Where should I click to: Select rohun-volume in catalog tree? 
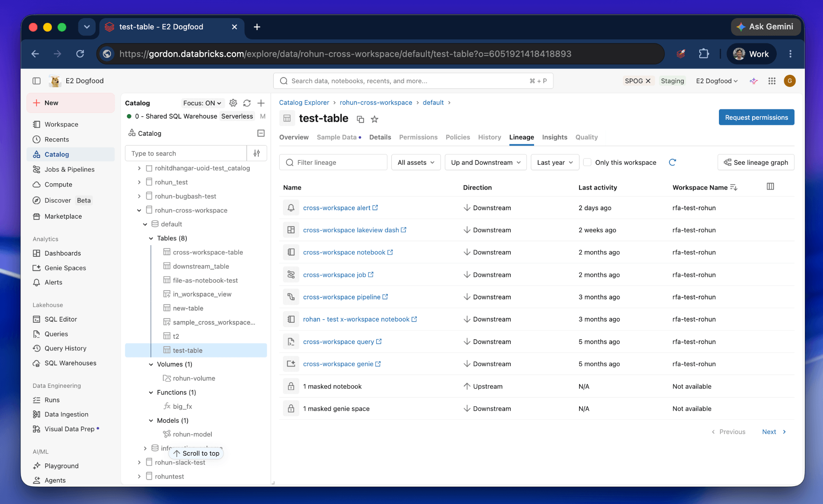tap(194, 378)
